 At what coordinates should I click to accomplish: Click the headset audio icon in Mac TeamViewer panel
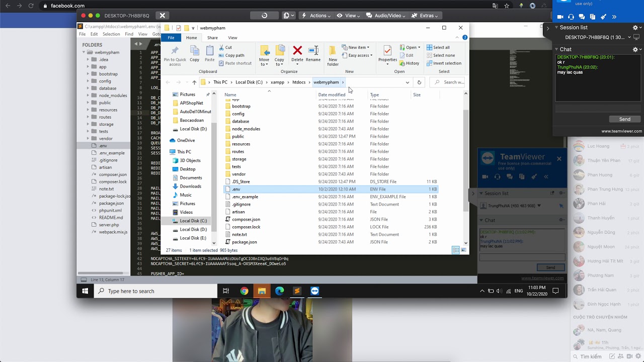[571, 17]
